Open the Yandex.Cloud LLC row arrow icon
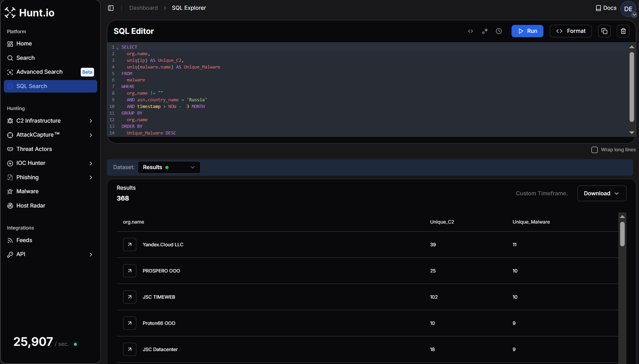 click(x=130, y=245)
